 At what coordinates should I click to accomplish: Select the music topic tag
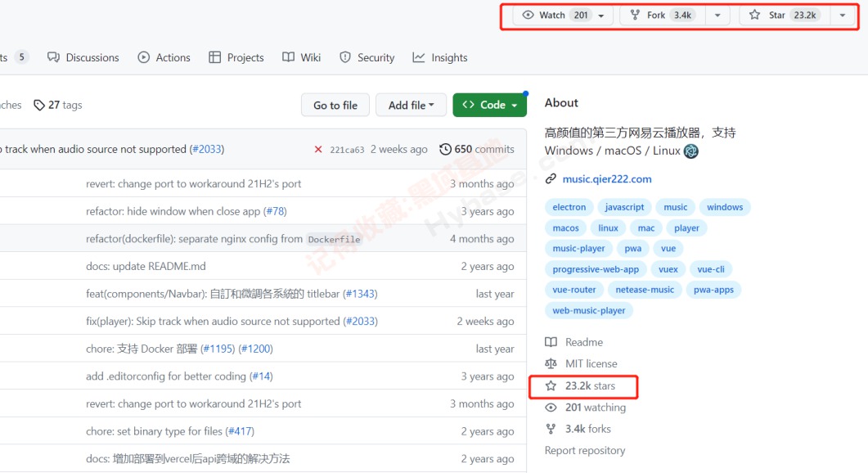(676, 207)
